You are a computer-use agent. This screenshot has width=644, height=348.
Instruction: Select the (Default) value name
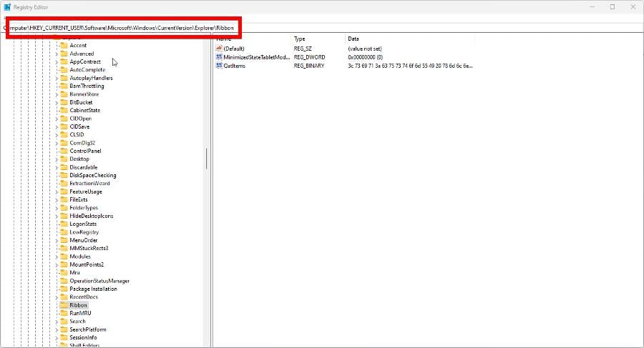coord(234,49)
